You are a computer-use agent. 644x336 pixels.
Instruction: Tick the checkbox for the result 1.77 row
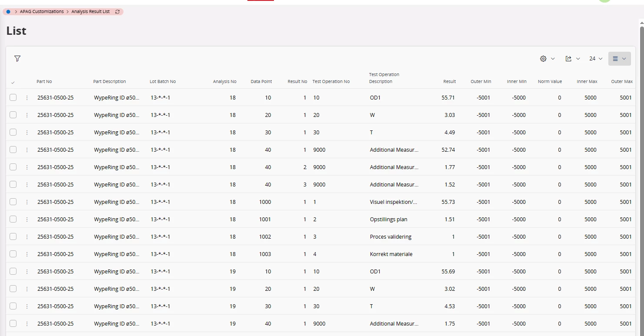pyautogui.click(x=13, y=167)
